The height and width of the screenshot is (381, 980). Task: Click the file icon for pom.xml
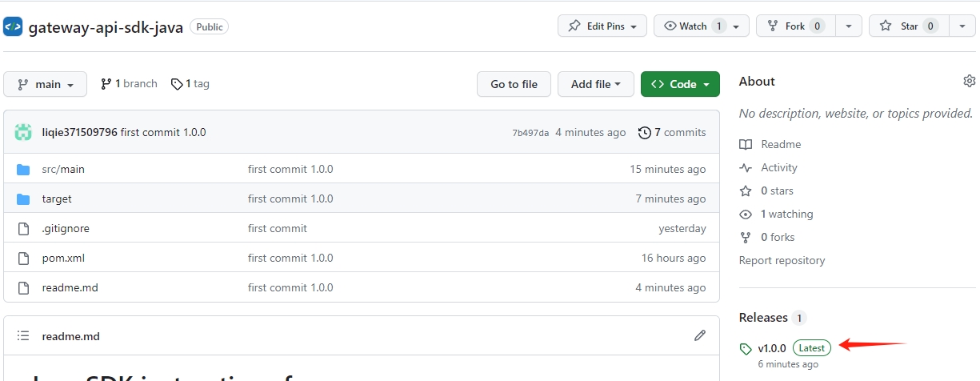23,258
